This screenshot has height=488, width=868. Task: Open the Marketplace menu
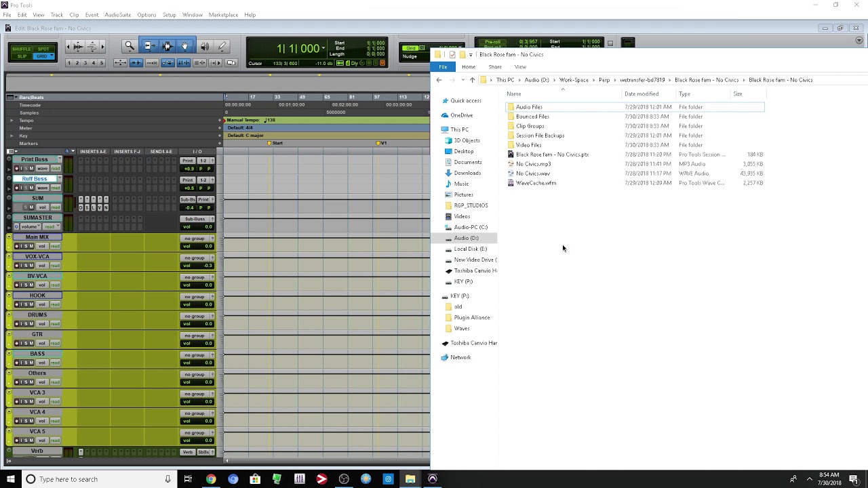click(x=223, y=15)
